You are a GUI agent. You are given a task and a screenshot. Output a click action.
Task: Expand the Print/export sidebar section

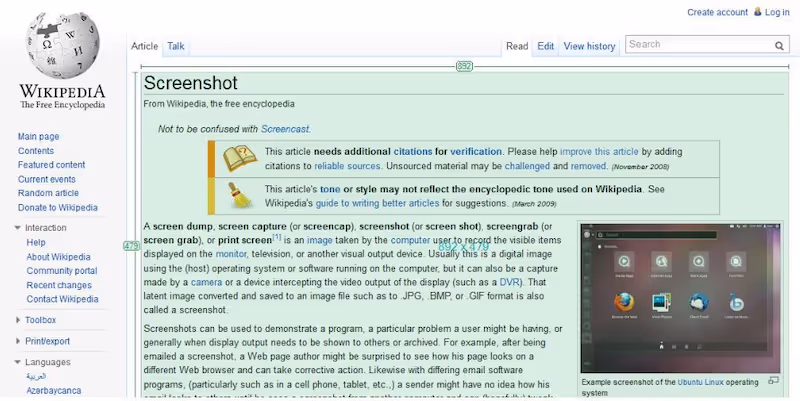point(18,341)
